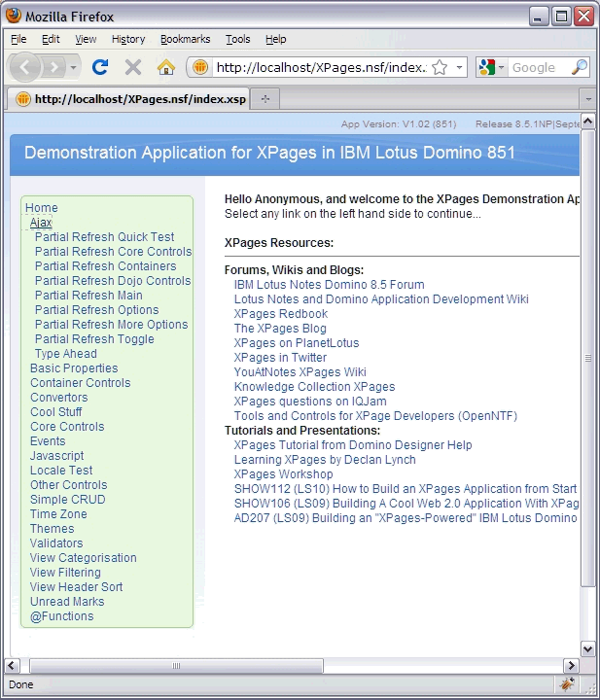Image resolution: width=600 pixels, height=700 pixels.
Task: Go to the Home page icon
Action: click(166, 67)
